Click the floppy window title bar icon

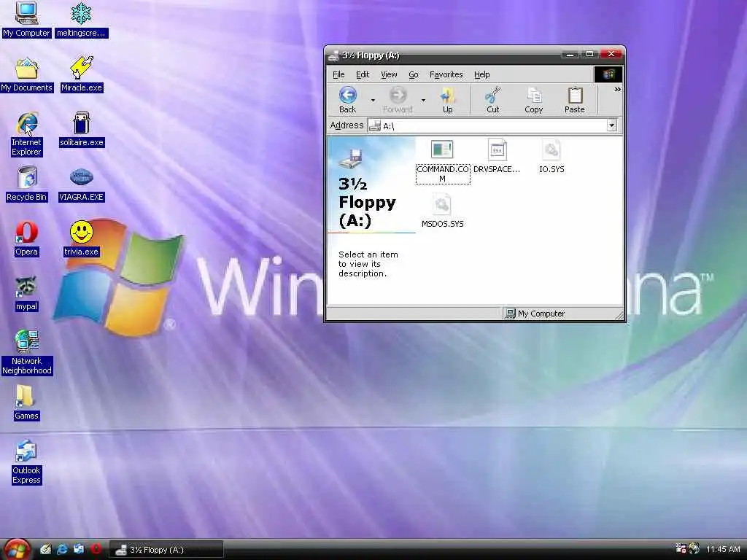point(333,55)
